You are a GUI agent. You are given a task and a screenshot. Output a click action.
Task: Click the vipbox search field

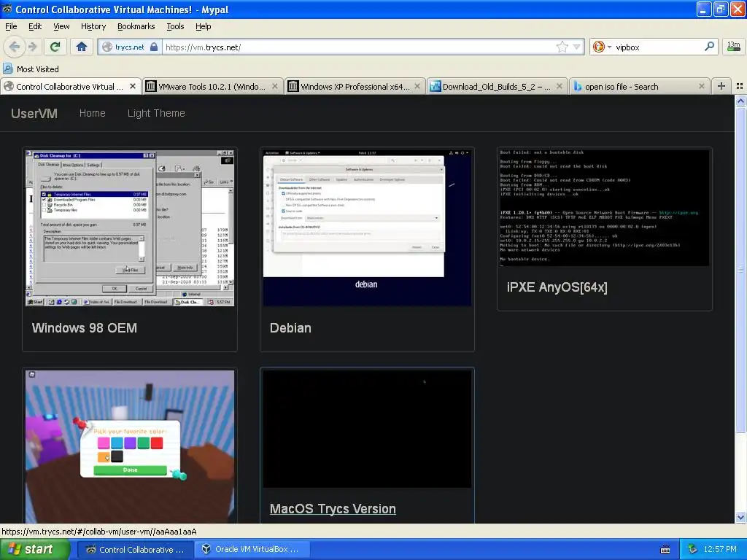(x=657, y=47)
